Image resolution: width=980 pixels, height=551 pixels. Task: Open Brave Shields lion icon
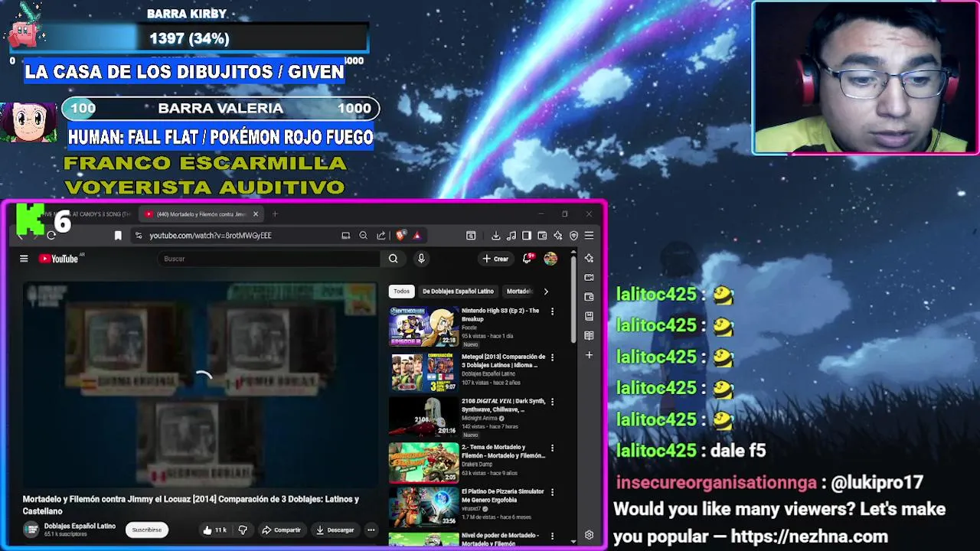[400, 236]
